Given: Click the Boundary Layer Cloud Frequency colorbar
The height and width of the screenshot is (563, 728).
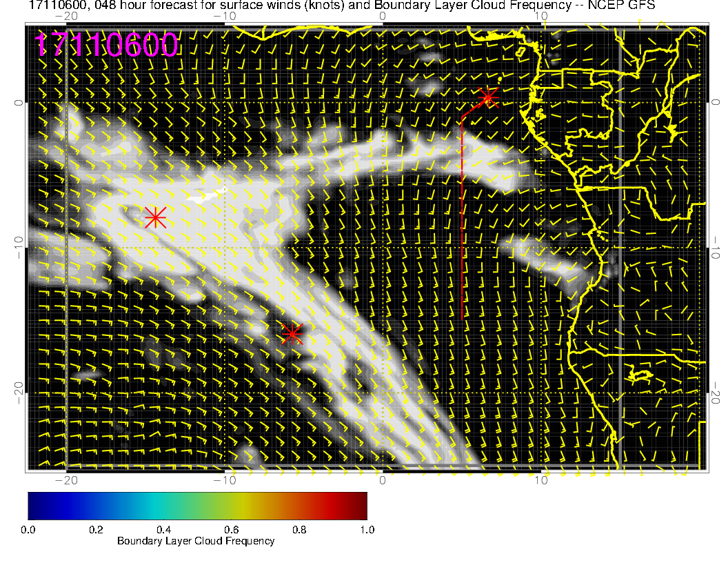Looking at the screenshot, I should click(197, 506).
